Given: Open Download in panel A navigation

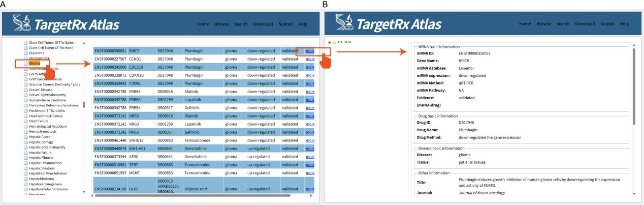Looking at the screenshot, I should pos(263,24).
